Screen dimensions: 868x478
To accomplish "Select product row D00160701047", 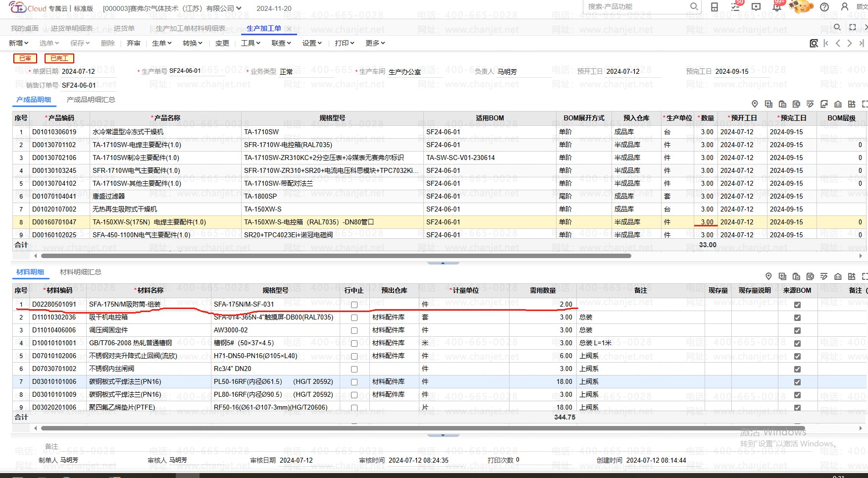I will (440, 222).
